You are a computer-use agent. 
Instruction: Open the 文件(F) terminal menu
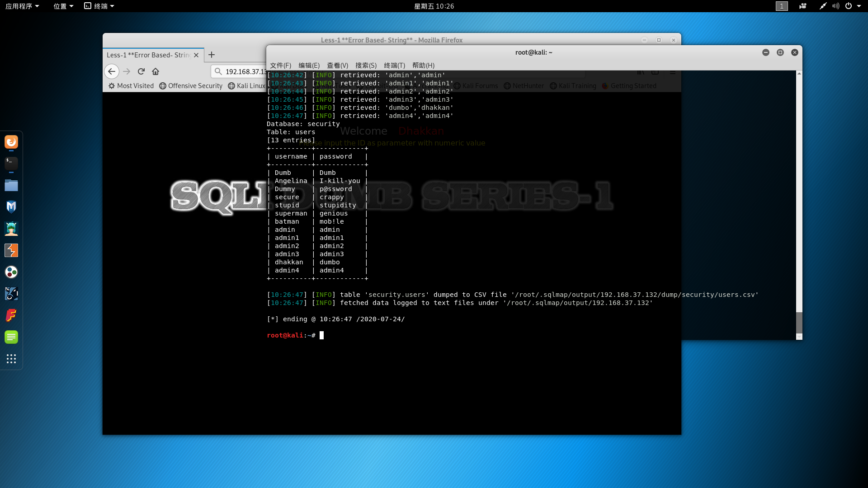tap(280, 66)
